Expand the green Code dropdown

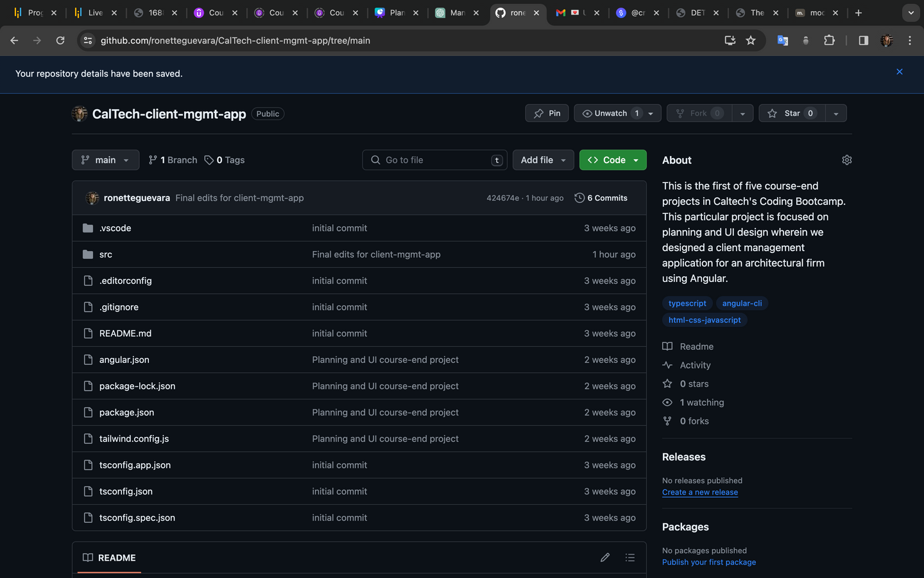613,160
